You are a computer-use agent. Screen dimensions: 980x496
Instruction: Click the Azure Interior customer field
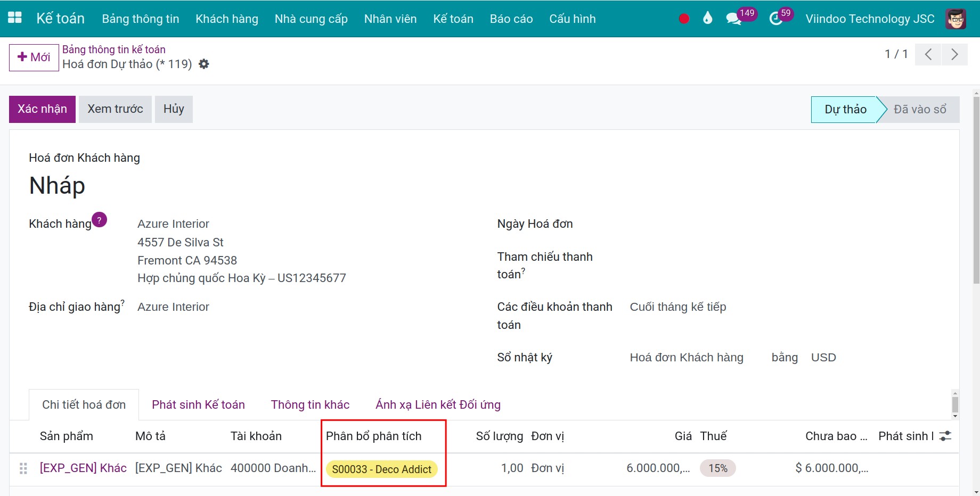click(173, 224)
